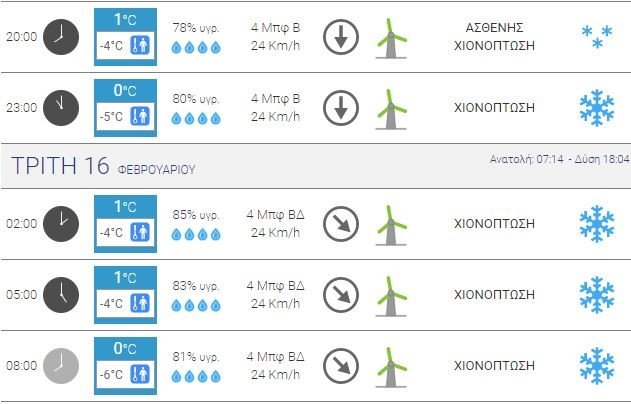Click the light snowfall icon at 20:00
Viewport: 631px width, 404px height.
[597, 37]
